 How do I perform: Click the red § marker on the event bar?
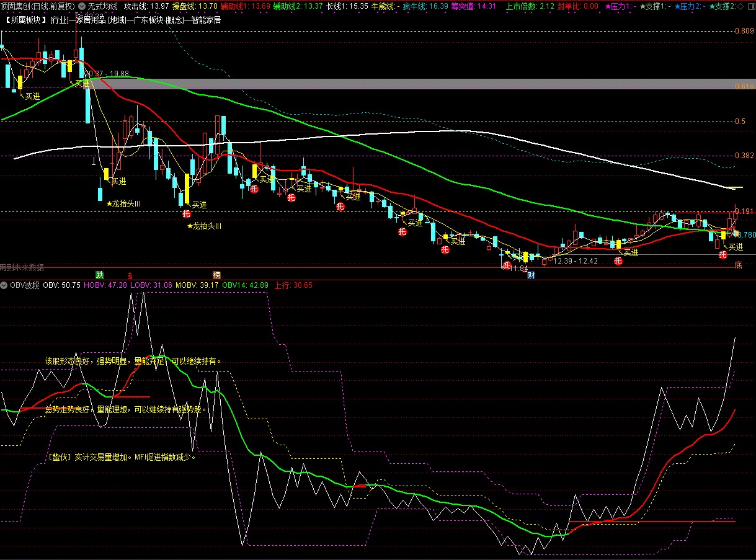coord(130,274)
